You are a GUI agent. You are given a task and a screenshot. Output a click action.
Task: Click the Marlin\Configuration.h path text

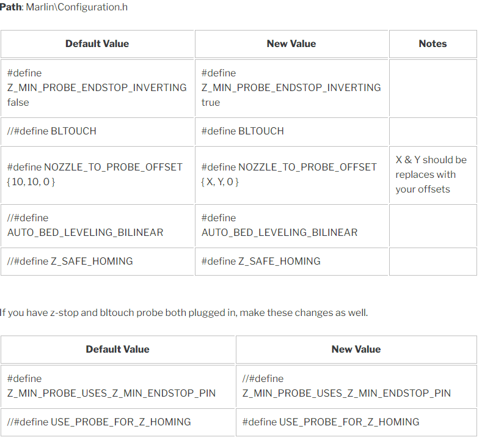click(x=76, y=7)
